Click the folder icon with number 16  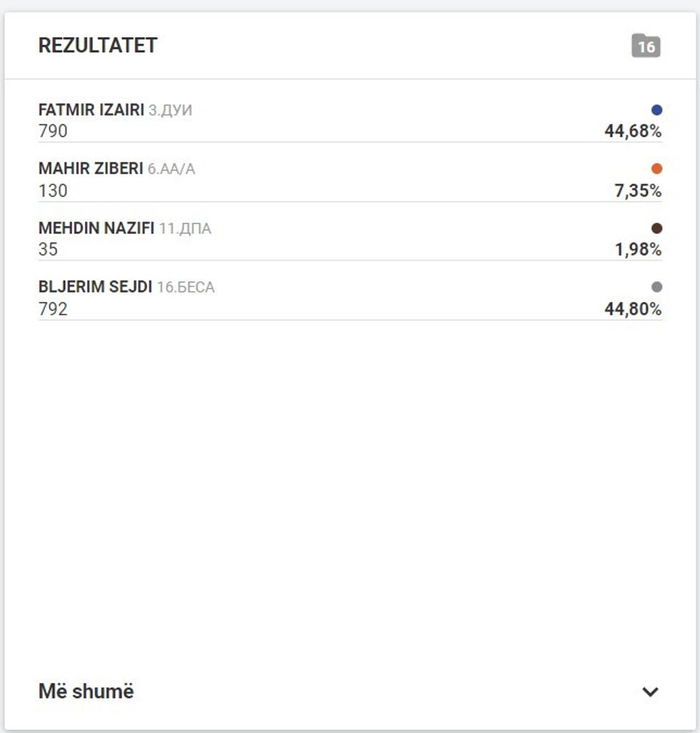[646, 46]
